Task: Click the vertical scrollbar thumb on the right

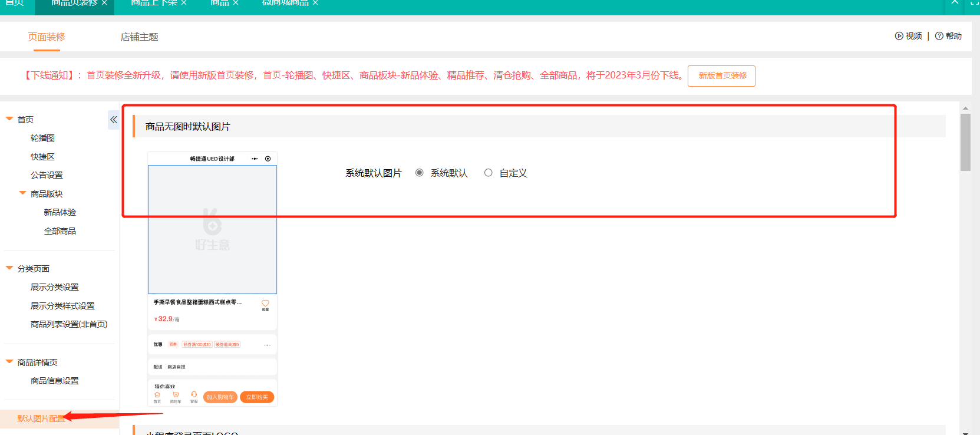Action: [965, 142]
